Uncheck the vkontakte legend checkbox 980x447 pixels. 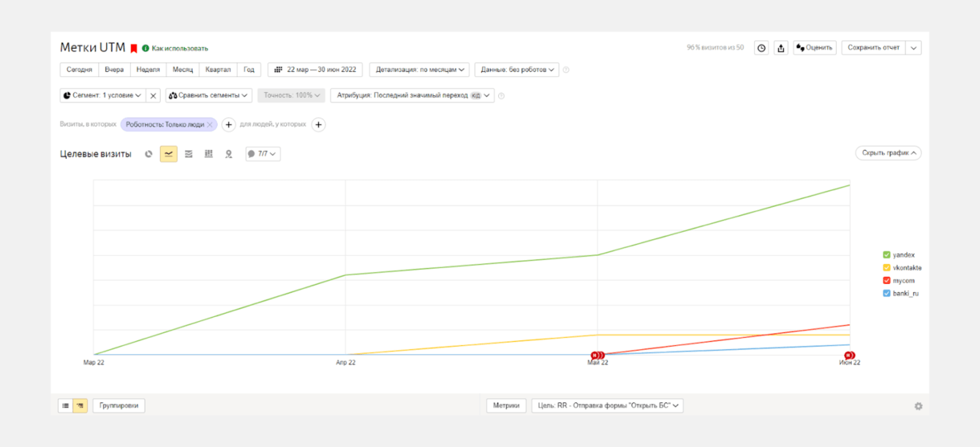coord(886,268)
